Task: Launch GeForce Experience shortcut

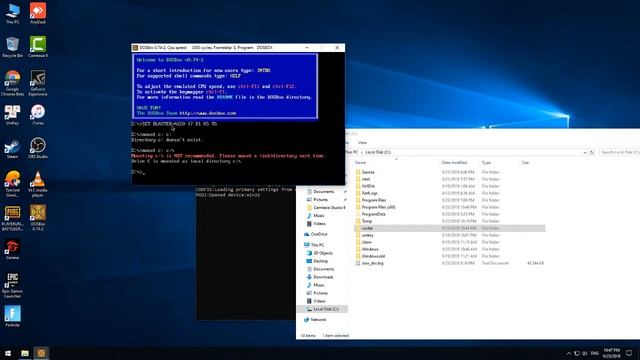Action: point(38,83)
